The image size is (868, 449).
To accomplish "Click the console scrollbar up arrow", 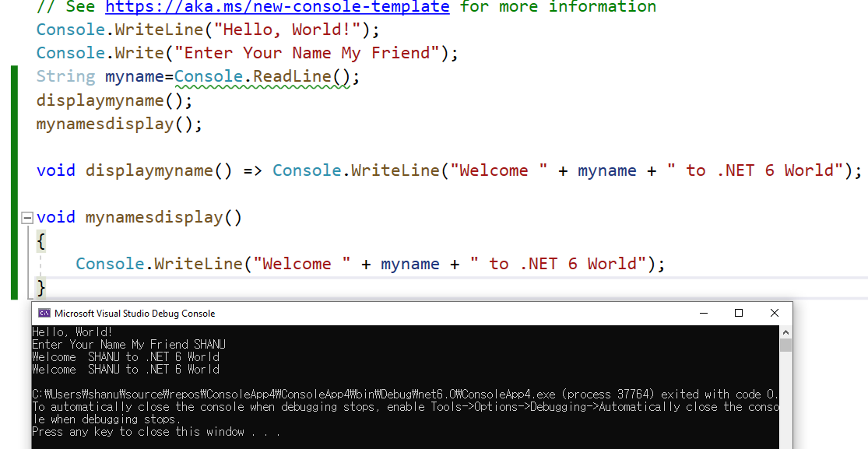I will [x=785, y=332].
